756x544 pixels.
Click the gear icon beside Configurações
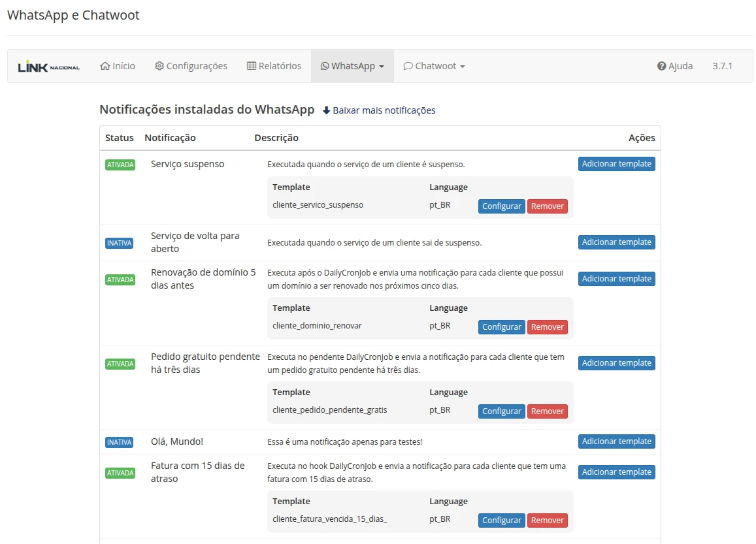point(159,66)
